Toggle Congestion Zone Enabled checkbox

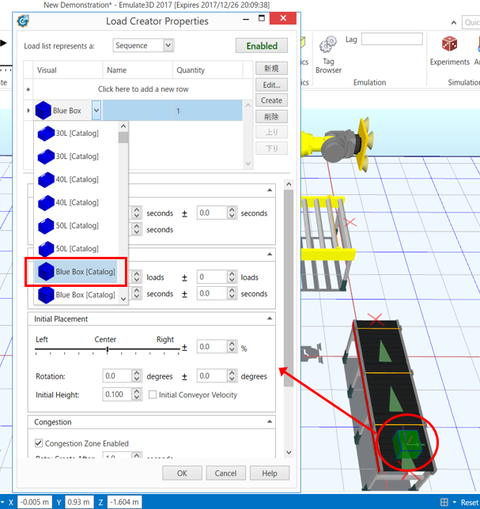pyautogui.click(x=39, y=443)
